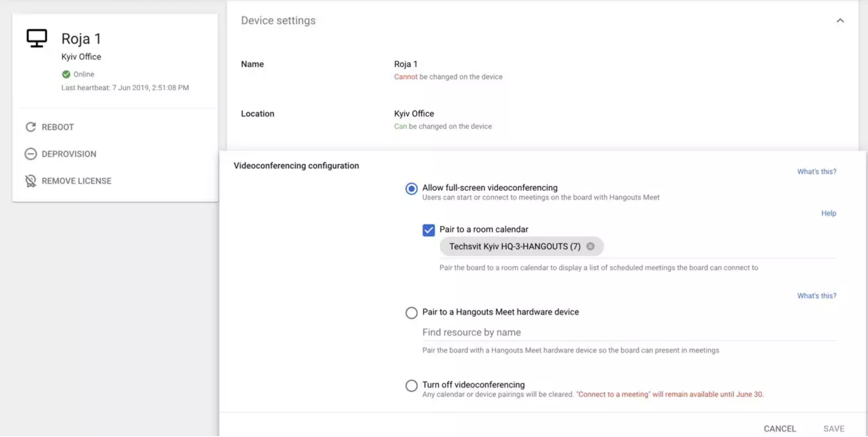The width and height of the screenshot is (868, 437).
Task: Click the Name field label
Action: (x=252, y=64)
